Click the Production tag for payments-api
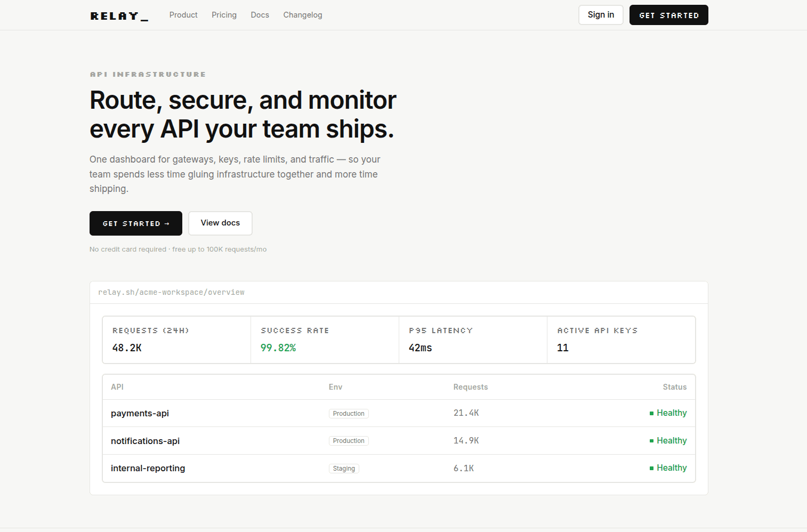Viewport: 807px width, 532px height. 349,414
